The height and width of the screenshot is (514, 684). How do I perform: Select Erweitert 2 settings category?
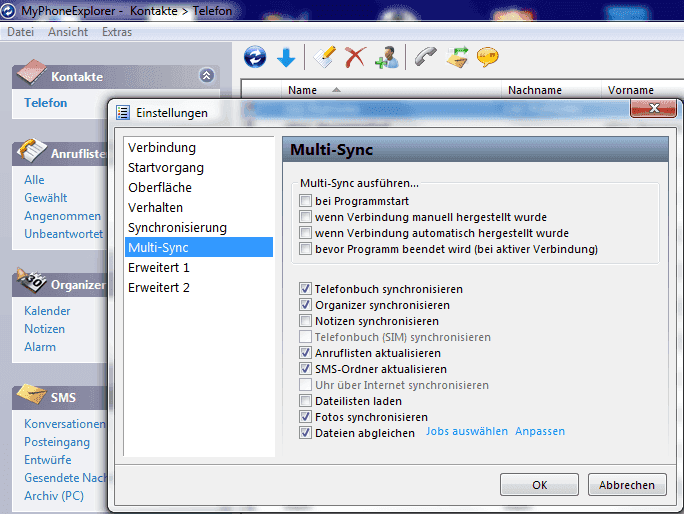click(199, 288)
